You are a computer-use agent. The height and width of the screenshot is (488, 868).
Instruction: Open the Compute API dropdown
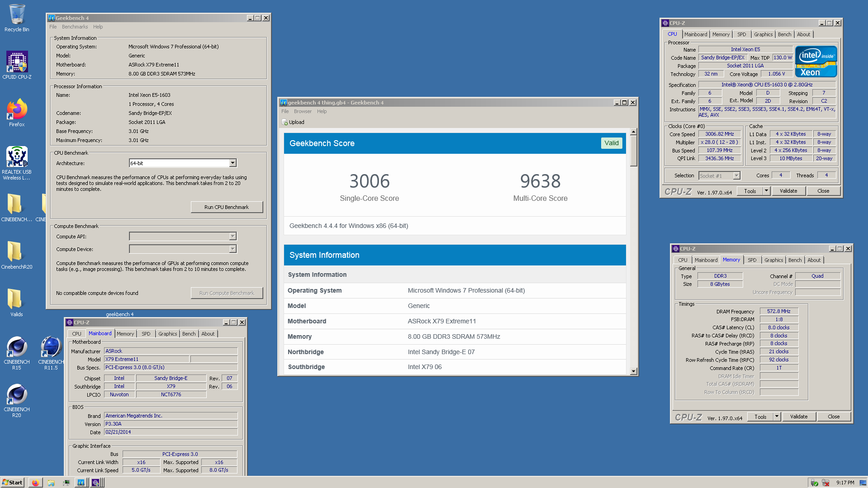pyautogui.click(x=232, y=236)
